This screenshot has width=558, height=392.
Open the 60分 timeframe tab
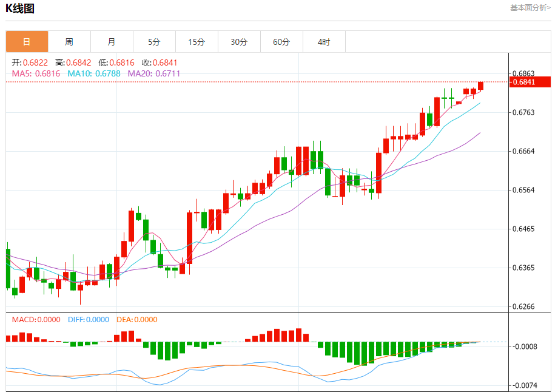(x=281, y=42)
